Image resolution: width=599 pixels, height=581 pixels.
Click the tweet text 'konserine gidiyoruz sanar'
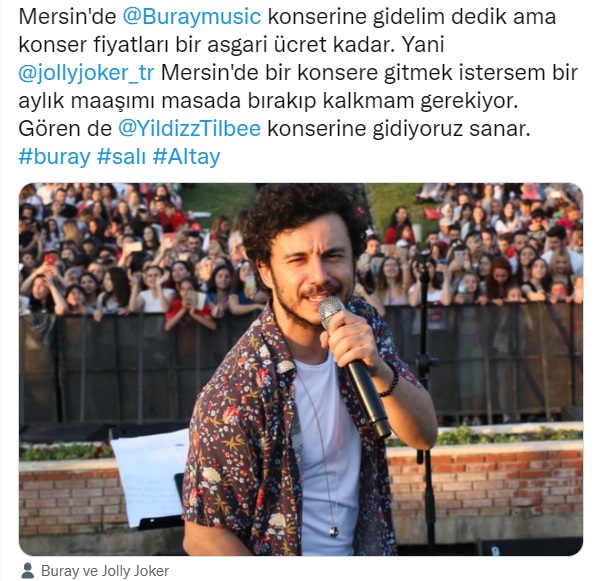click(x=398, y=129)
